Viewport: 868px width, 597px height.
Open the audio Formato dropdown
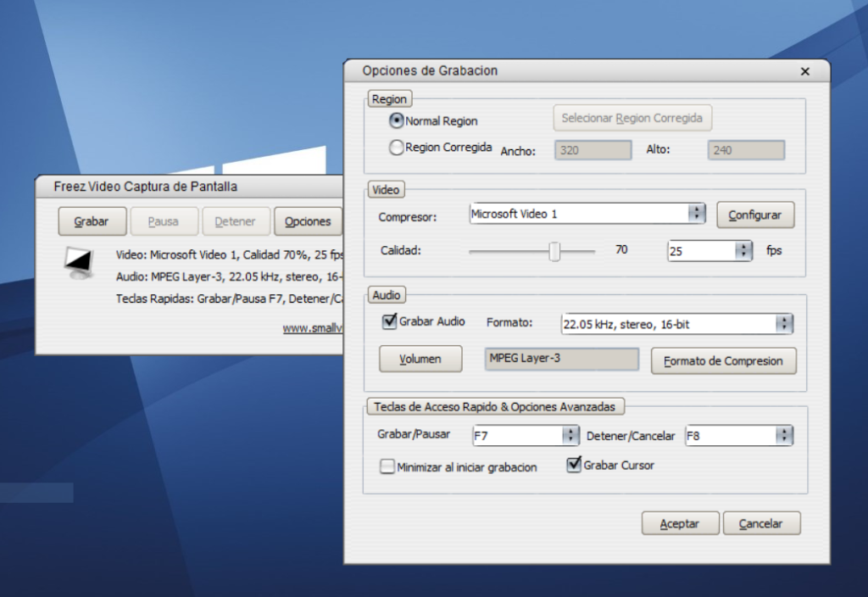(x=784, y=323)
